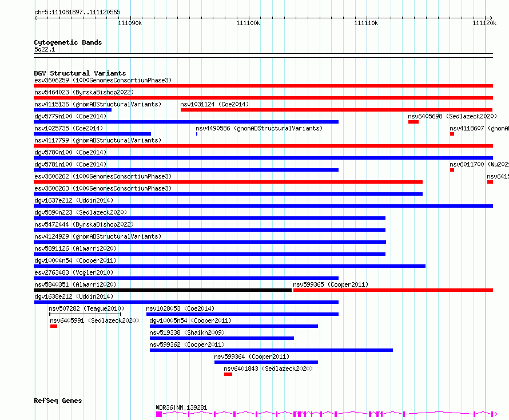Screen dimensions: 509x420
Task: Click the nsv4490586 gnomAD variant label
Action: tap(259, 128)
